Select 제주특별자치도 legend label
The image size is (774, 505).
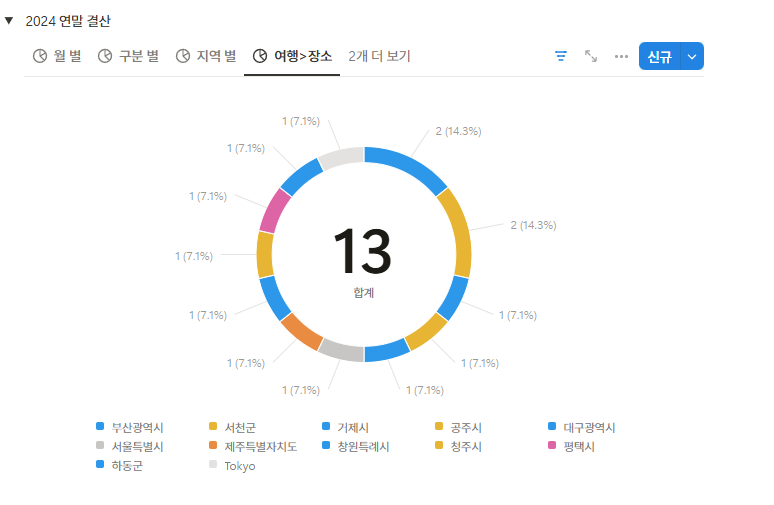pos(261,447)
